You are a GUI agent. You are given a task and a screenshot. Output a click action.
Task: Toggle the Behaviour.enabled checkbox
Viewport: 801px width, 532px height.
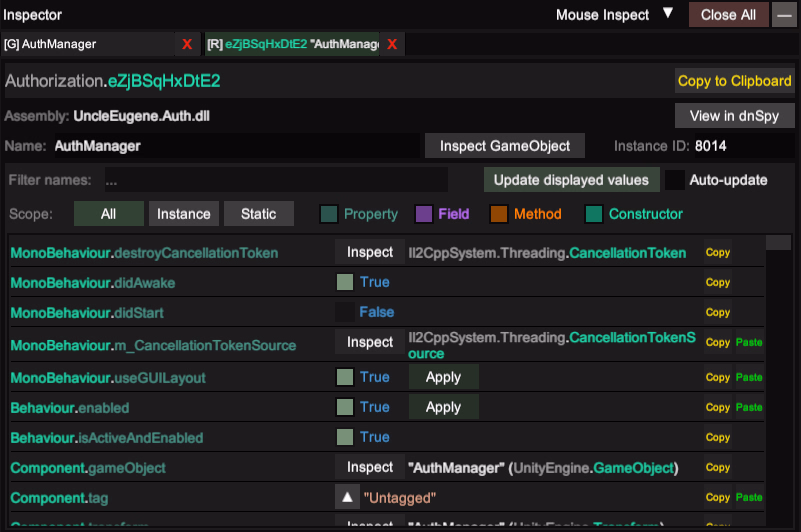point(345,407)
